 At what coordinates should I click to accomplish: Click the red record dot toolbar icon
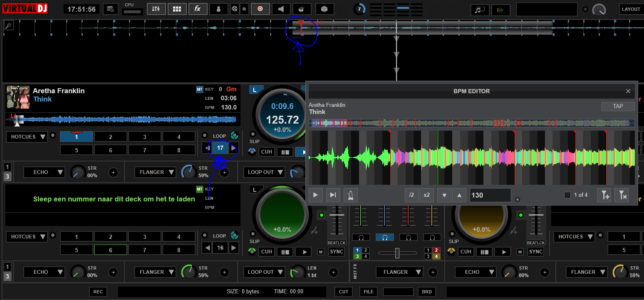point(260,9)
